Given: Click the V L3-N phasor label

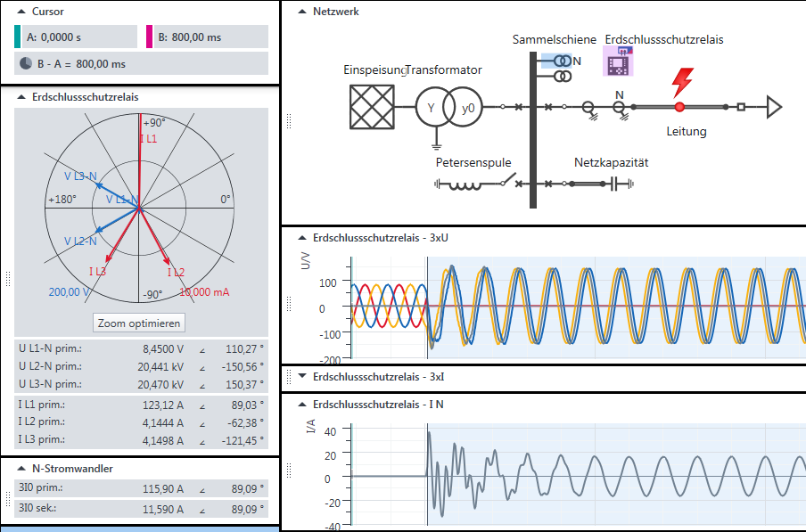Looking at the screenshot, I should point(80,176).
